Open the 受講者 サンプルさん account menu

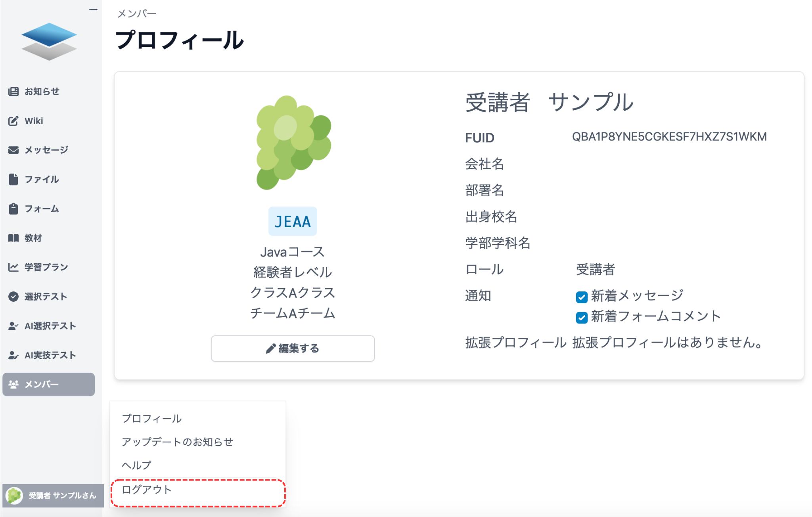(x=54, y=496)
